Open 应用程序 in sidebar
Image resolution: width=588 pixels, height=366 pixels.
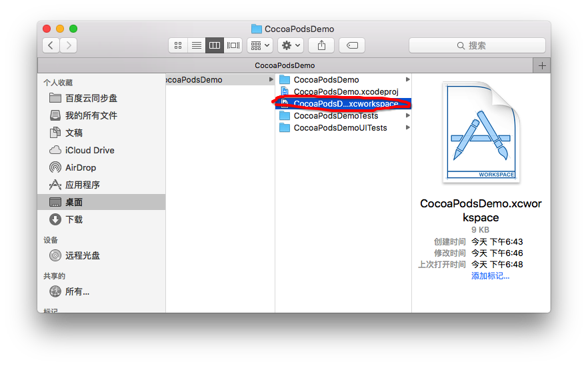coord(101,185)
